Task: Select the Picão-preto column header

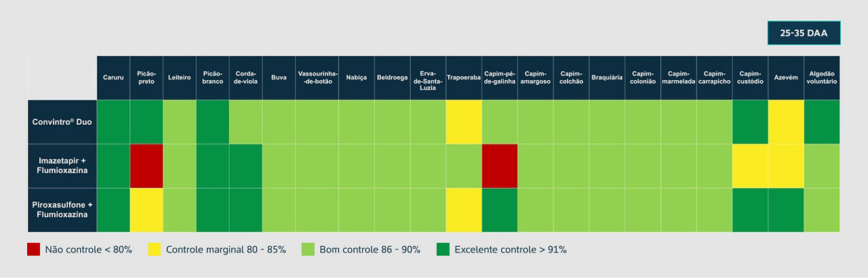Action: coord(146,78)
